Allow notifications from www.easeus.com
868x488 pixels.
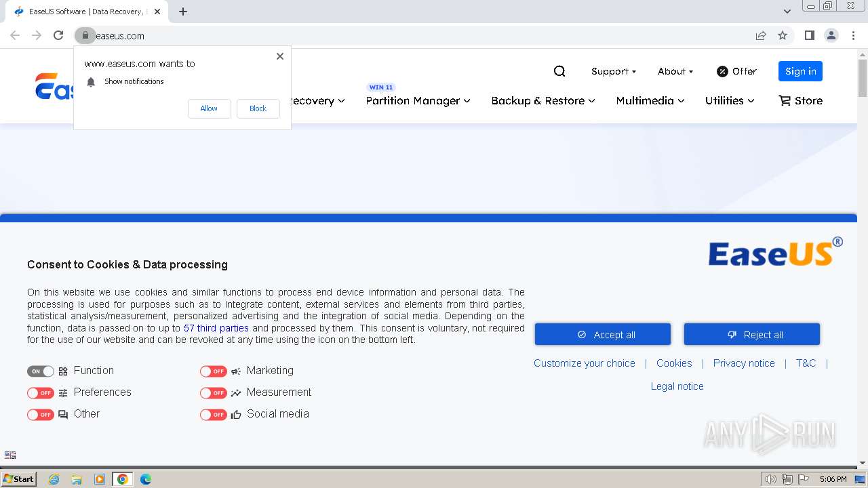pos(209,108)
